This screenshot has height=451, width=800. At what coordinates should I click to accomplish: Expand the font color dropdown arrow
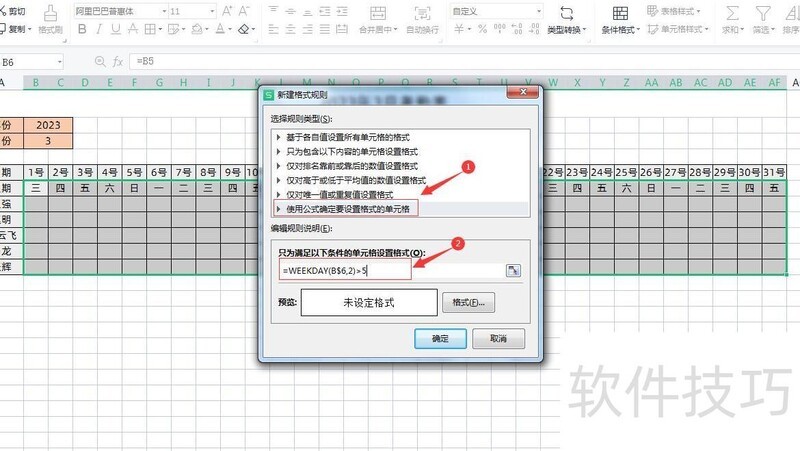click(x=230, y=29)
